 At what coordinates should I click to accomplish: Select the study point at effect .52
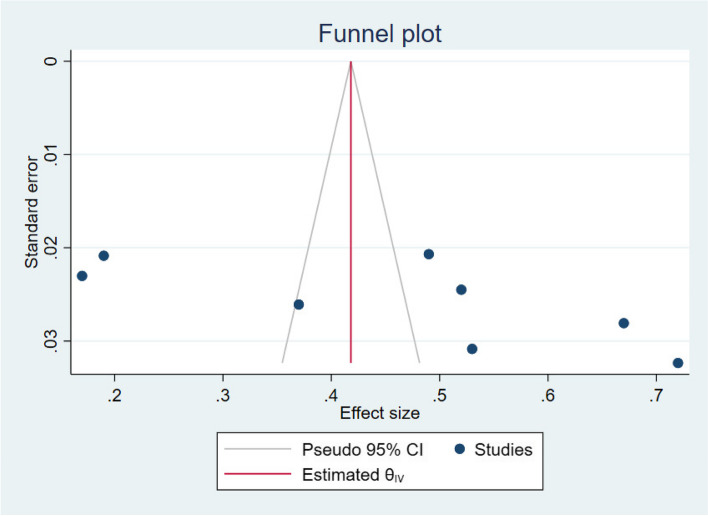tap(461, 290)
